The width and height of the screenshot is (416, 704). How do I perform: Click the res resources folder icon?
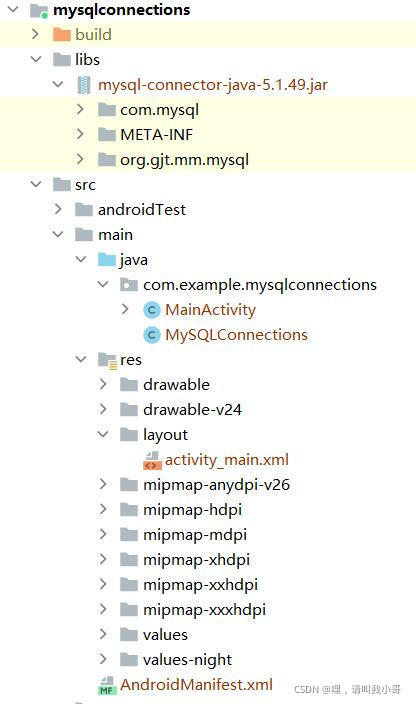[x=107, y=360]
